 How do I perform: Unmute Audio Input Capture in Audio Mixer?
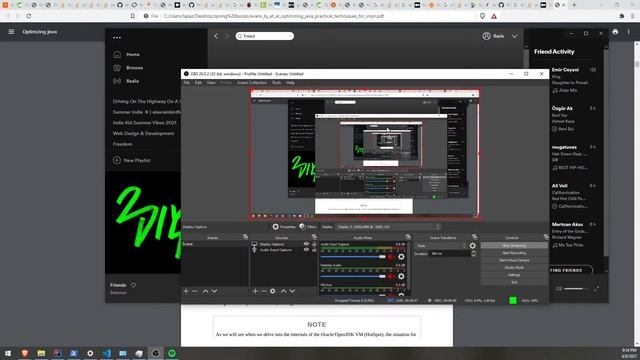coord(391,257)
